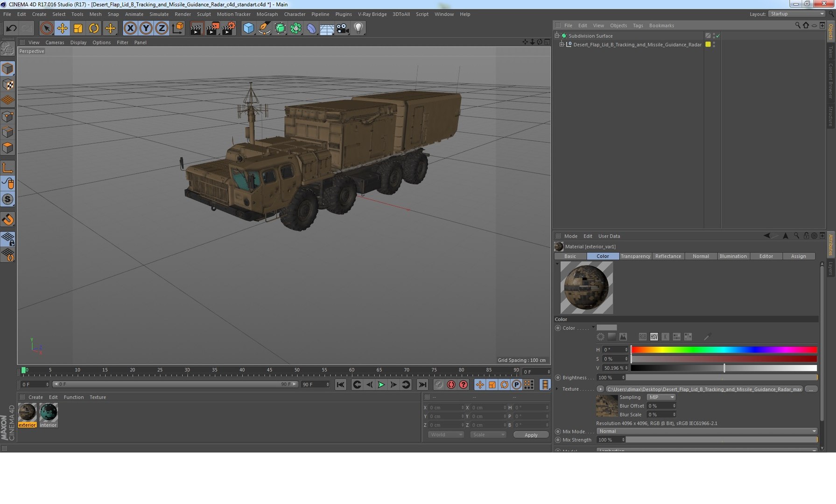Toggle the Color animation radio circle
Screen dimensions: 836x504
[558, 328]
